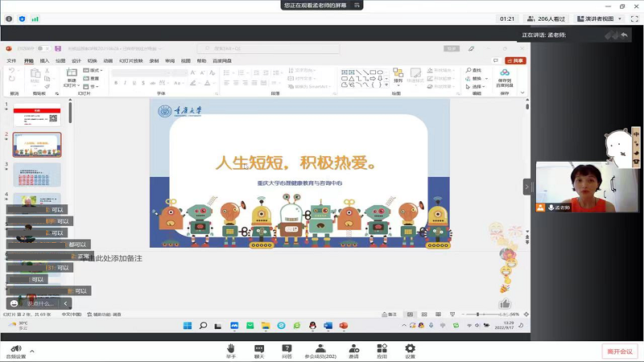Click Find (查找) in the ribbon

click(x=473, y=70)
